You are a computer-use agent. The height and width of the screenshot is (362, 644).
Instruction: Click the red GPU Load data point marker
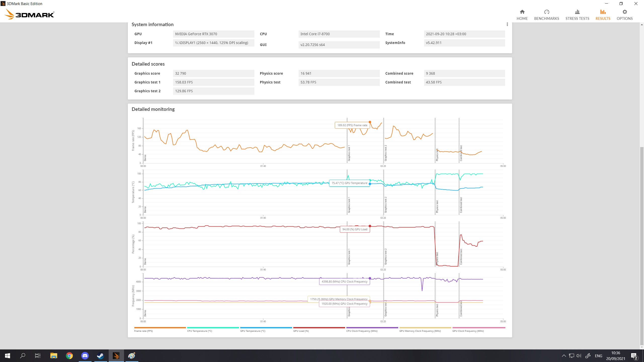coord(370,226)
